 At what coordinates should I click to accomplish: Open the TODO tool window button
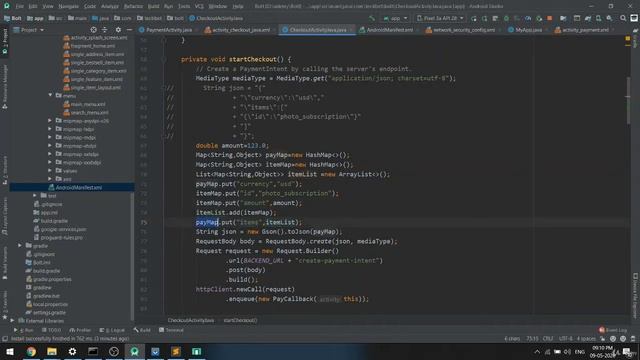51,330
